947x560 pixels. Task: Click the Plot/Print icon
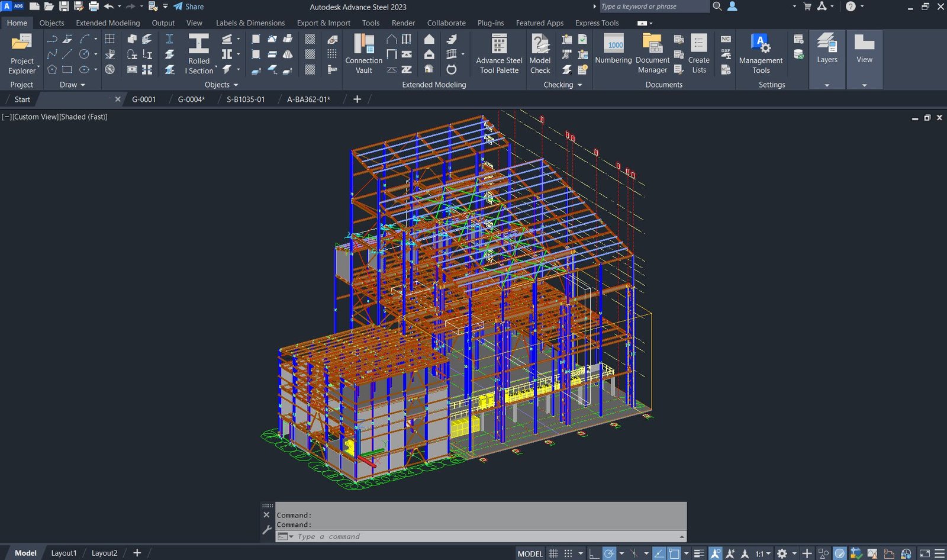(x=94, y=7)
